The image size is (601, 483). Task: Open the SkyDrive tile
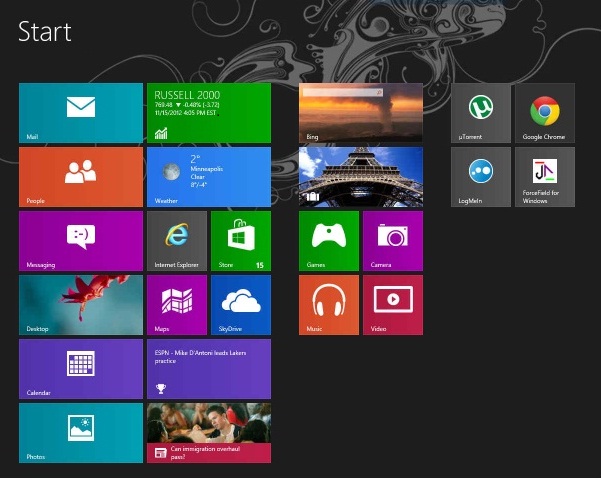tap(241, 305)
